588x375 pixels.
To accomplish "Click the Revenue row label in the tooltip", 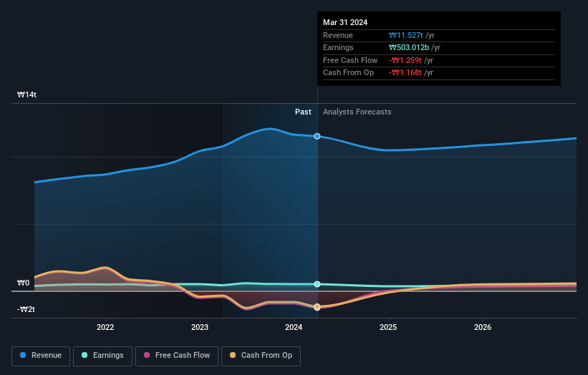I will [338, 35].
